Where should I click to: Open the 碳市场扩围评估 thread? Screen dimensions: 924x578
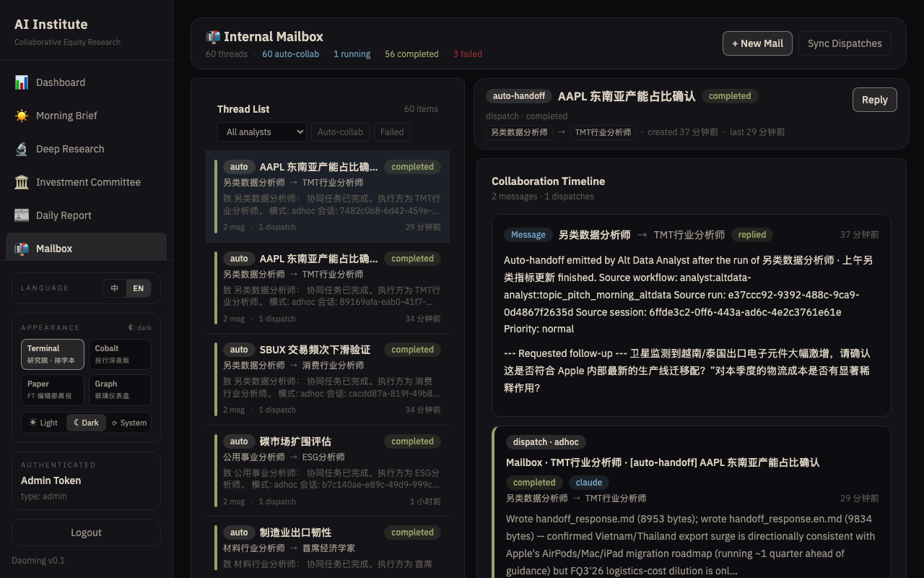tap(328, 471)
